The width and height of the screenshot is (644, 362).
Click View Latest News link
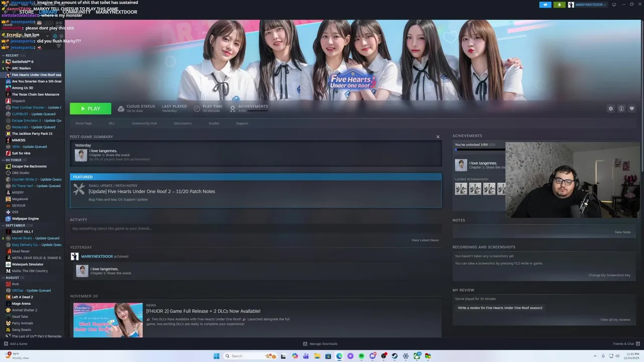[425, 240]
